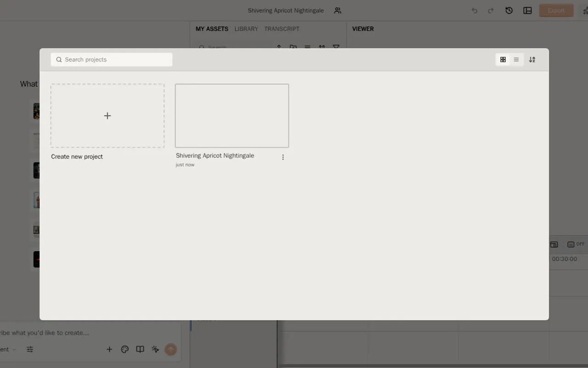Switch to the MY ASSETS tab
588x368 pixels.
[212, 29]
